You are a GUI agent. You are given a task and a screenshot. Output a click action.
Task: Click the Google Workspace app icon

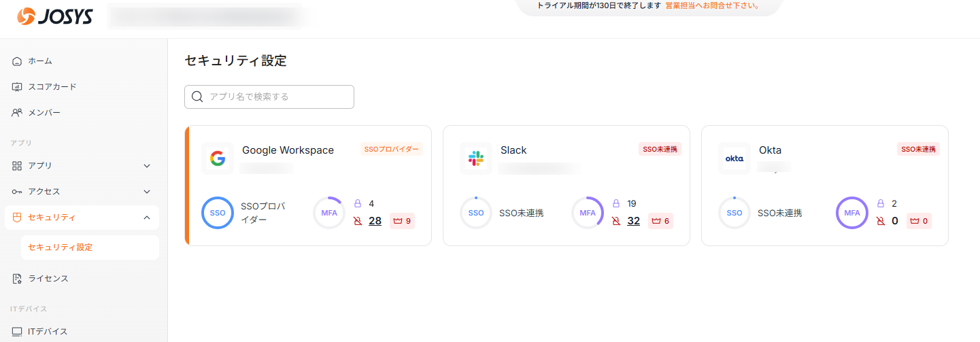tap(218, 159)
